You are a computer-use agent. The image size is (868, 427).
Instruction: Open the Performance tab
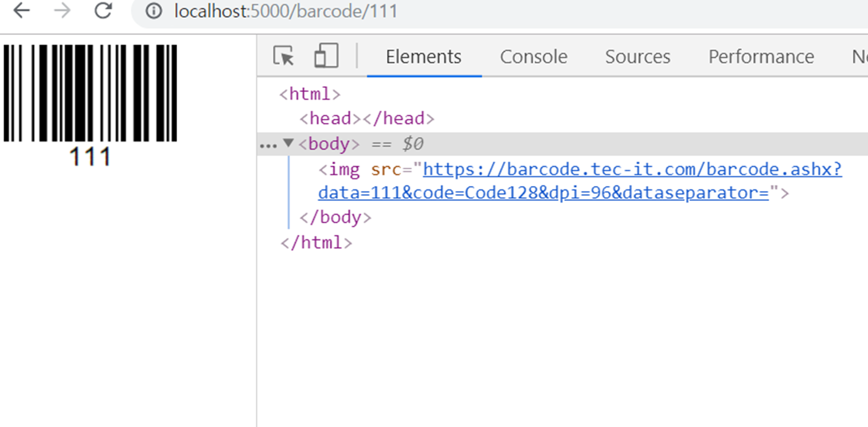pos(761,57)
